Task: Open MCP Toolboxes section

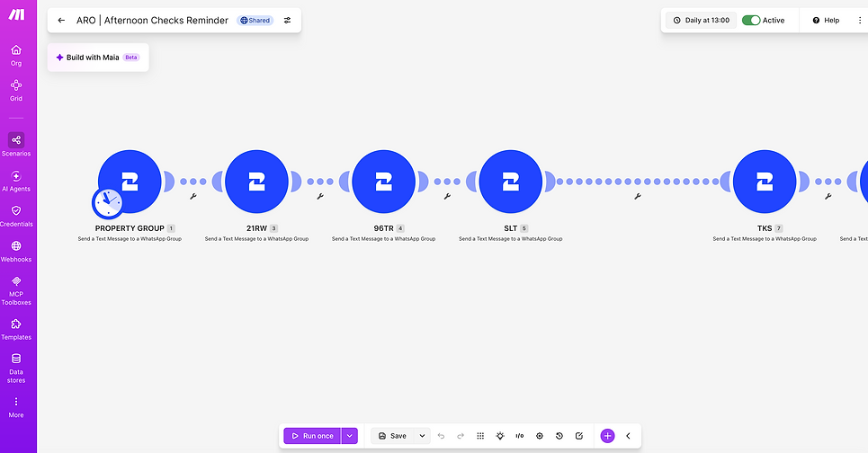Action: 16,291
